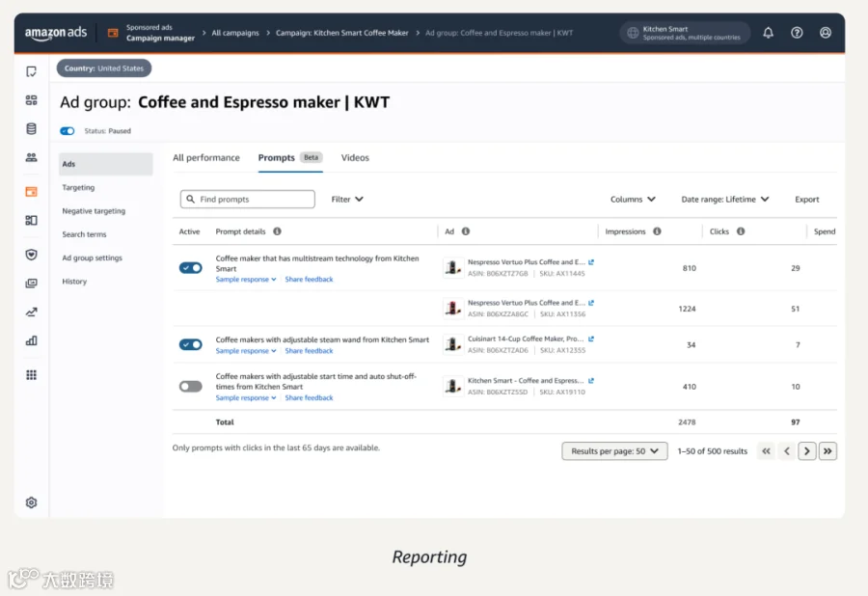This screenshot has height=596, width=868.
Task: Go to Campaign: Kitchen Smart Coffee Maker breadcrumb
Action: coord(342,33)
